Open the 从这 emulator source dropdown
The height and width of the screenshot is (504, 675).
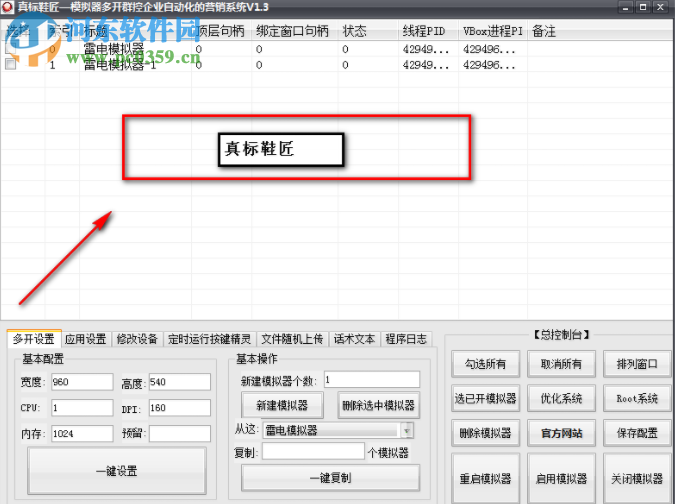point(407,430)
